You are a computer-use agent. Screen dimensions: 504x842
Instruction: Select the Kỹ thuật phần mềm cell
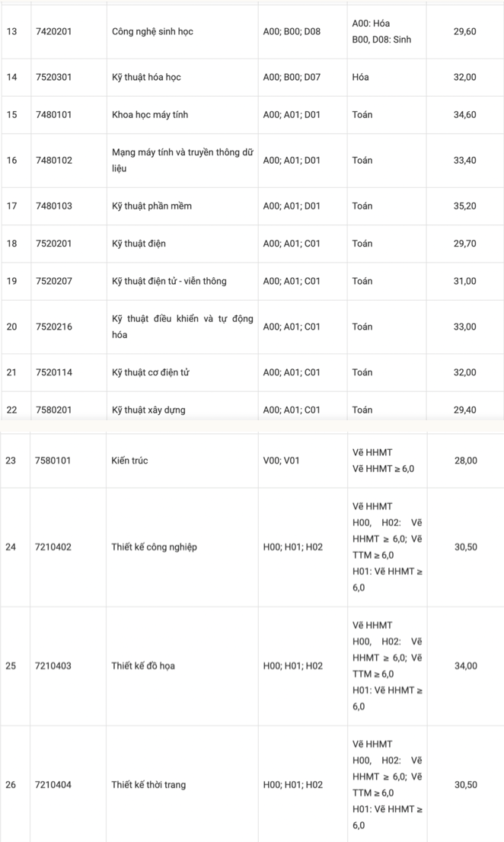(x=152, y=206)
